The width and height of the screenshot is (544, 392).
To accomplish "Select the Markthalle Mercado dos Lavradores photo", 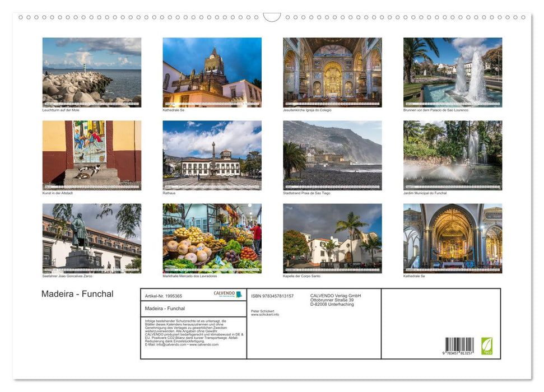I will click(212, 238).
